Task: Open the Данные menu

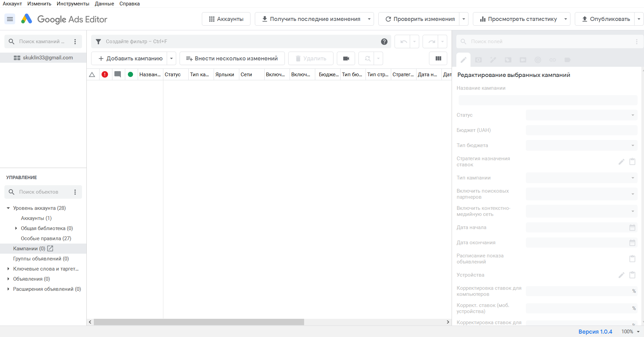Action: [104, 4]
